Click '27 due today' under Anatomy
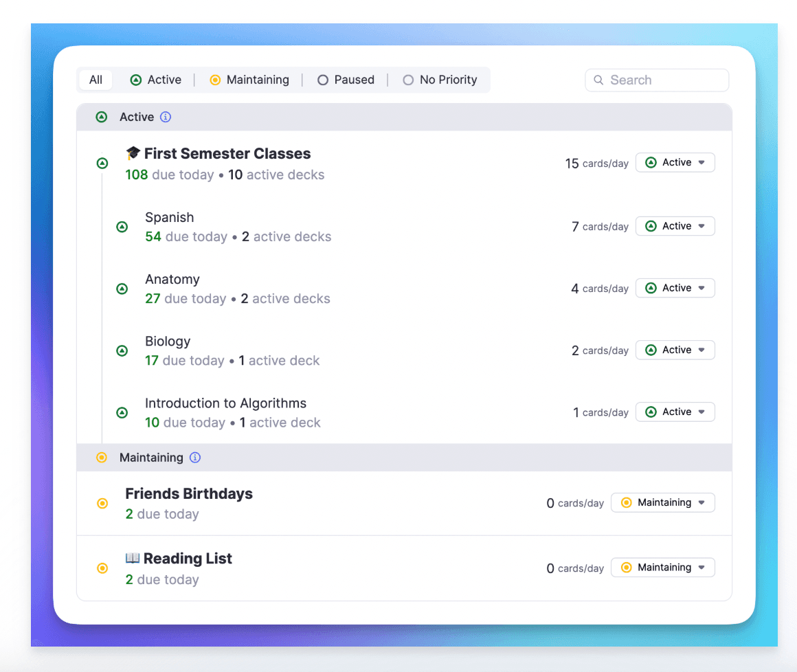Screen dimensions: 797x672 click(x=186, y=299)
